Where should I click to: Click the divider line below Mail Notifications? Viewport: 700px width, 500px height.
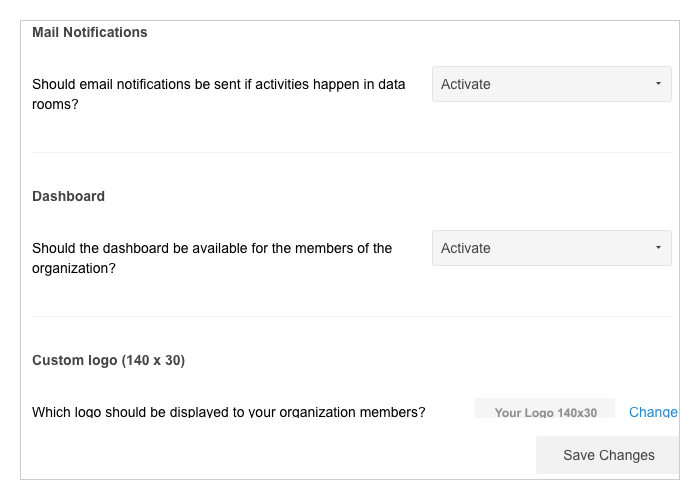pos(352,152)
